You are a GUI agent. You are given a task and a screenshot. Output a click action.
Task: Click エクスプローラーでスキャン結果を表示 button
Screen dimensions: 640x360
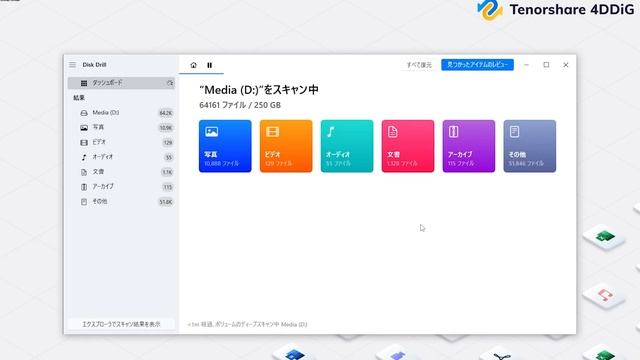coord(121,324)
